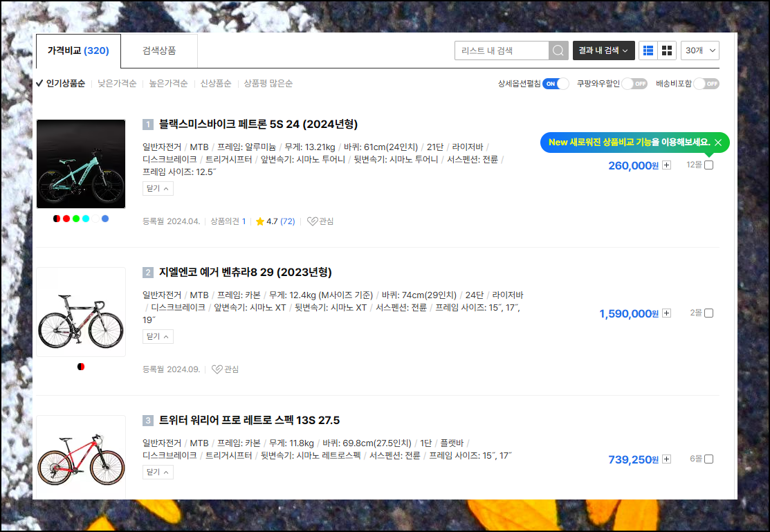Click the 시마노 레트로스펙 rear derailleur text
This screenshot has height=532, width=770.
(x=329, y=456)
